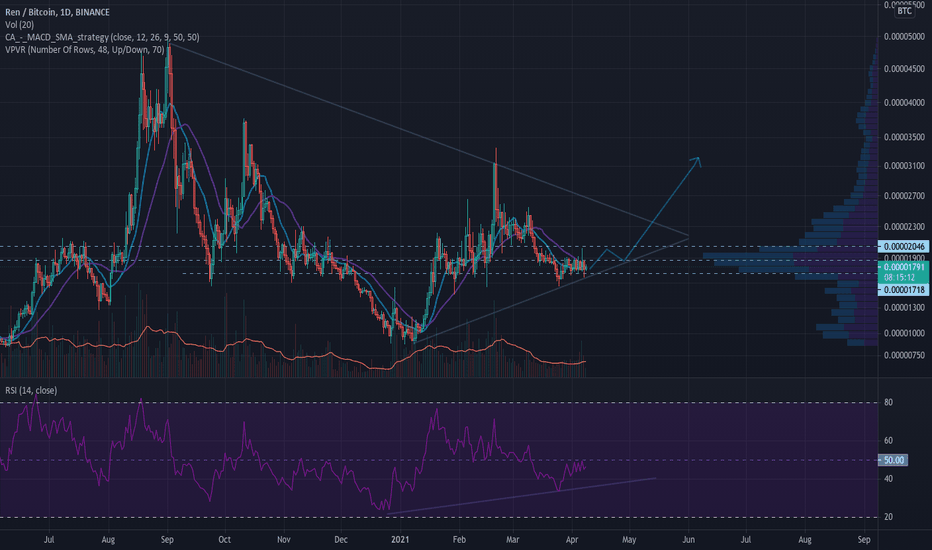Select the RSI (14, close) pane legend

coord(31,390)
